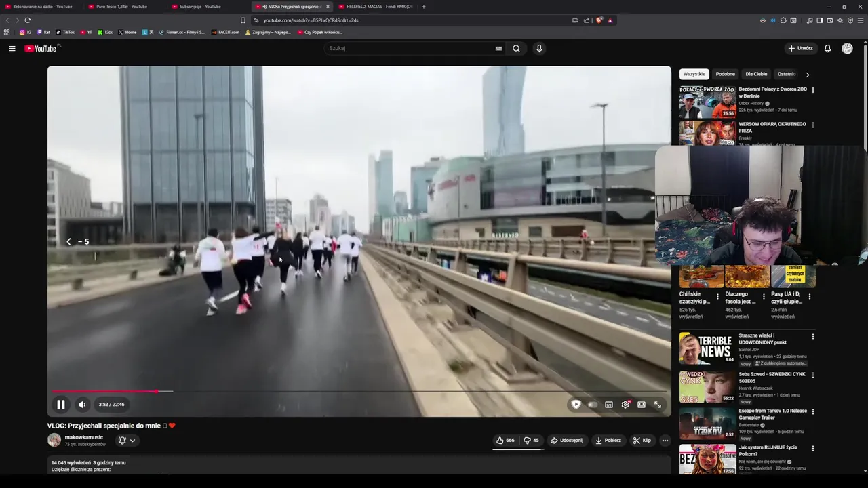This screenshot has width=868, height=488.
Task: Open Brave Wallet icon
Action: coord(829,20)
